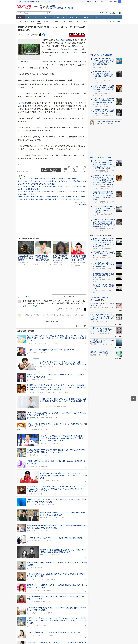This screenshot has height=644, width=138.
Task: Click the ウェブ検索 input at the top
Action: click(103, 2)
